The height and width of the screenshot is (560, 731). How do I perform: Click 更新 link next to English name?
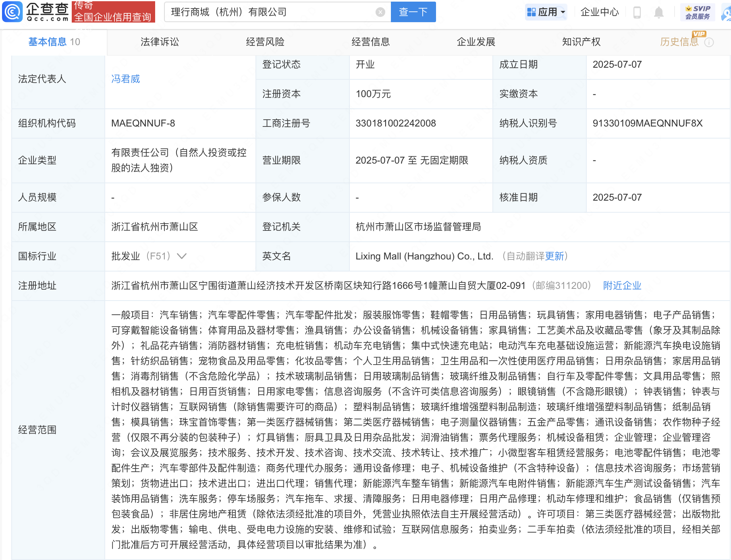[x=554, y=256]
